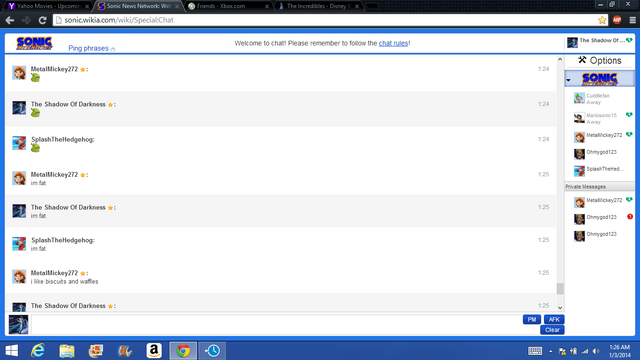
Task: Switch to The Incredibles - Disney tab
Action: tap(318, 6)
